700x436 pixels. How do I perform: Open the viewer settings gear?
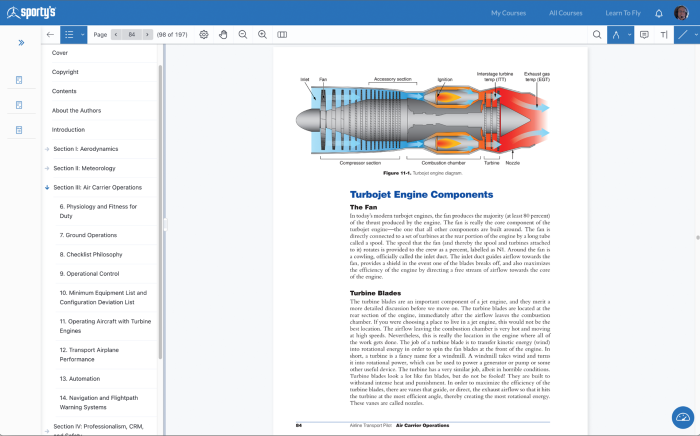[x=204, y=34]
